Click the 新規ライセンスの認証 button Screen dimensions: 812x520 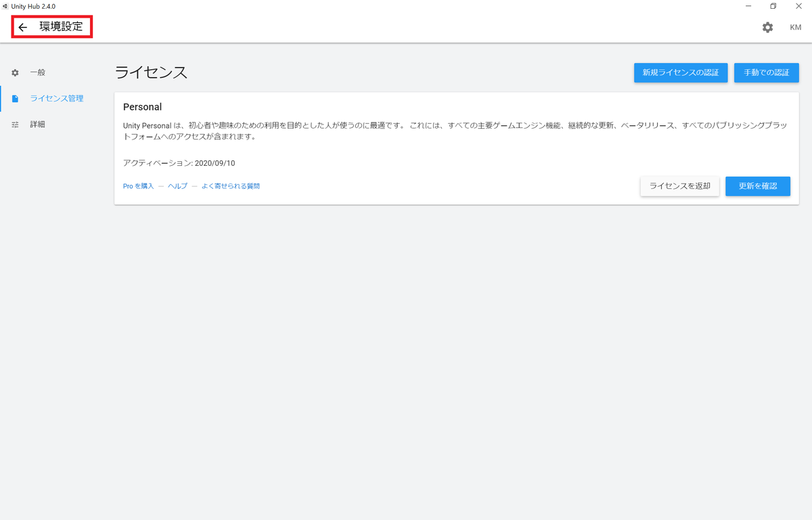click(681, 72)
